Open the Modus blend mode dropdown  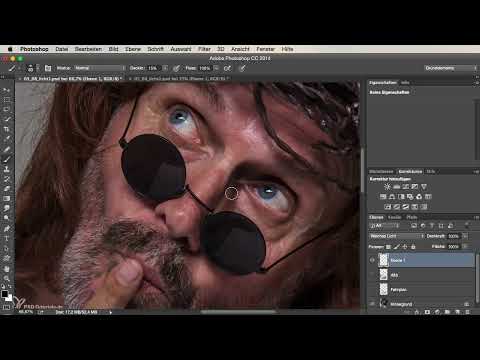(100, 68)
